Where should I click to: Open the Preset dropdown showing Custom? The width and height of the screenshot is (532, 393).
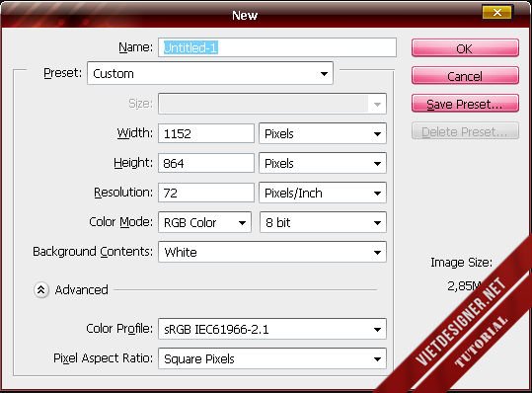[210, 73]
